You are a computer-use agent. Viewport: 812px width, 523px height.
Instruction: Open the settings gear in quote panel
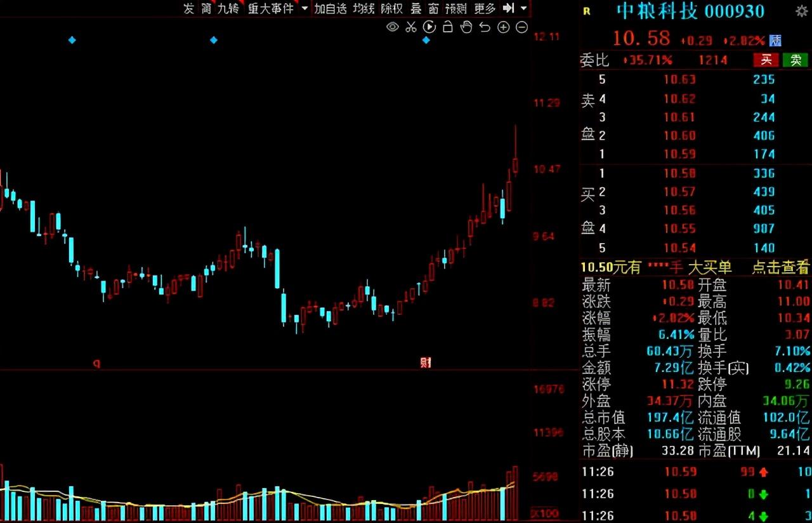802,11
